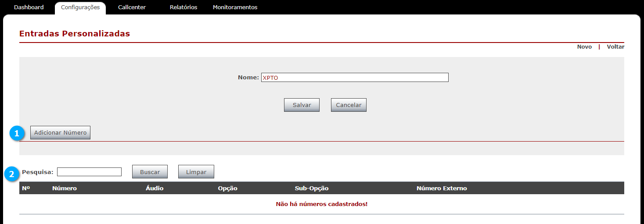Screen dimensions: 644x224
Task: Click the Entradas Personalizadas page title
Action: click(x=75, y=34)
